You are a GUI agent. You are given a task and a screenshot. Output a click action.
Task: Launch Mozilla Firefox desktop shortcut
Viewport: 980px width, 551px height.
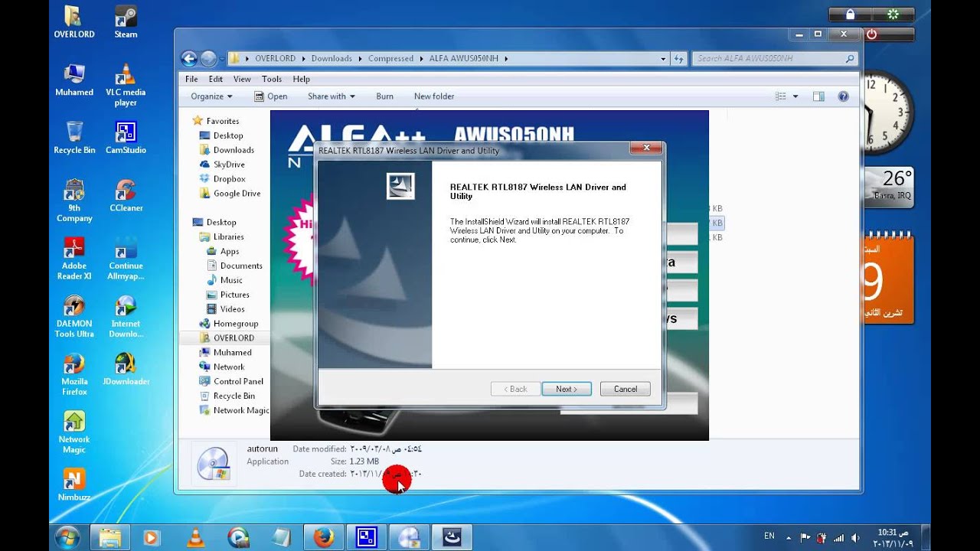tap(74, 374)
